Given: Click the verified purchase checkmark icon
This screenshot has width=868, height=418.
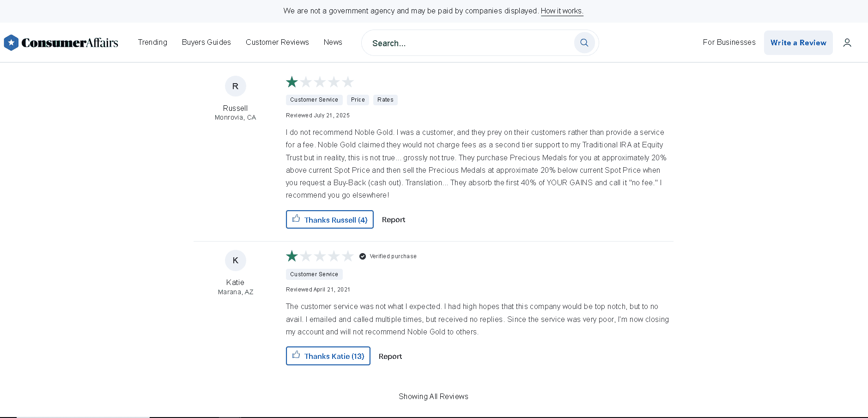Looking at the screenshot, I should pyautogui.click(x=363, y=256).
